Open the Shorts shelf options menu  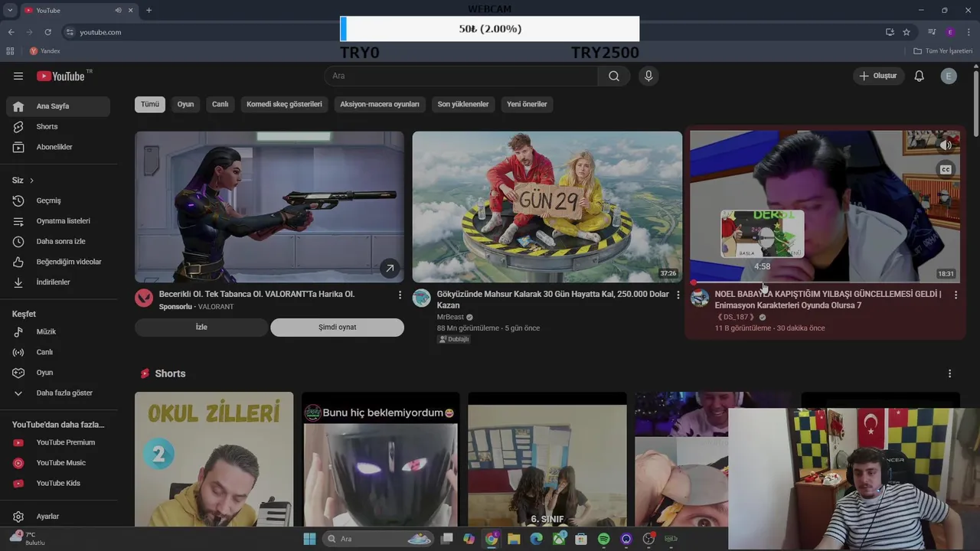point(949,373)
